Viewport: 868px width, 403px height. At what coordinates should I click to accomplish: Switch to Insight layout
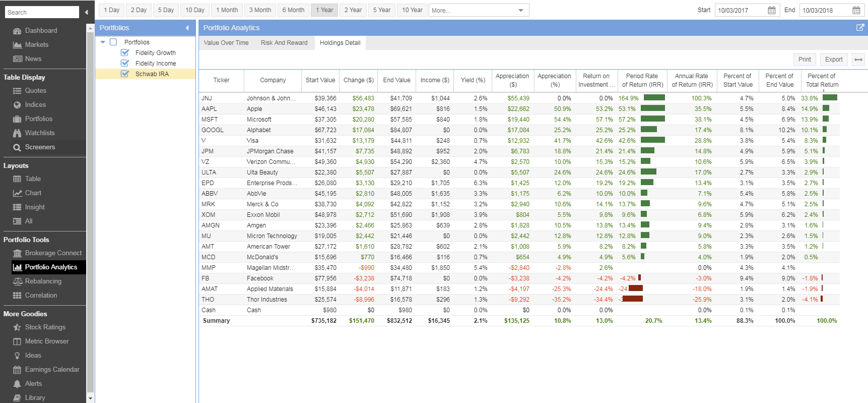coord(35,207)
